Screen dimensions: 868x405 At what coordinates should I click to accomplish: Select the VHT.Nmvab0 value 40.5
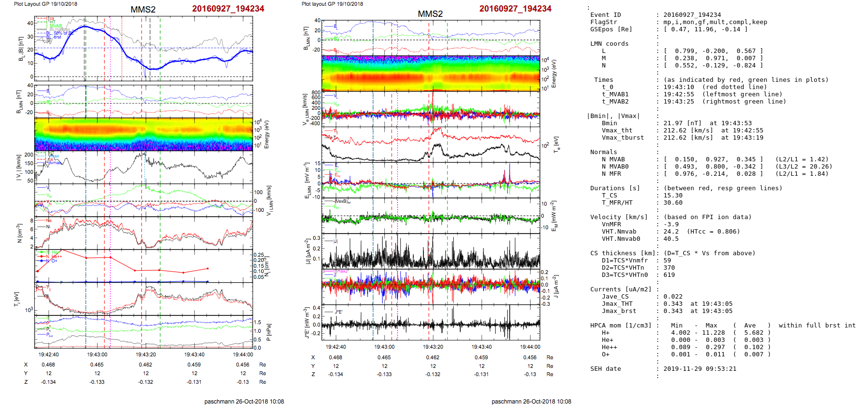pyautogui.click(x=671, y=239)
